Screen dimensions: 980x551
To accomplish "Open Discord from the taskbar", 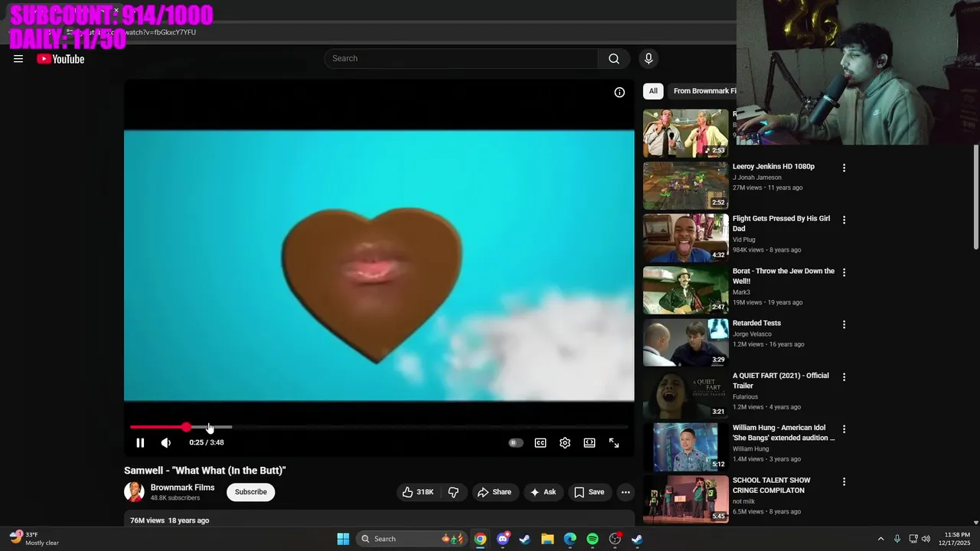I will (502, 539).
